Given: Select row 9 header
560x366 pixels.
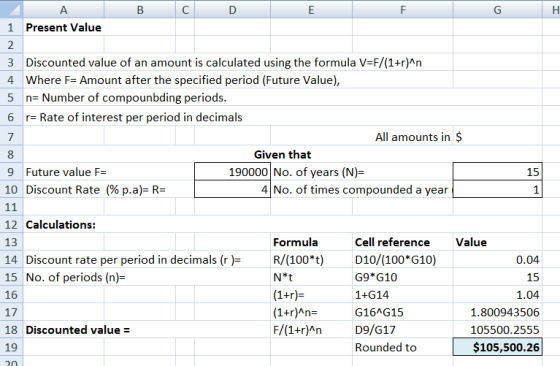Looking at the screenshot, I should coord(11,172).
